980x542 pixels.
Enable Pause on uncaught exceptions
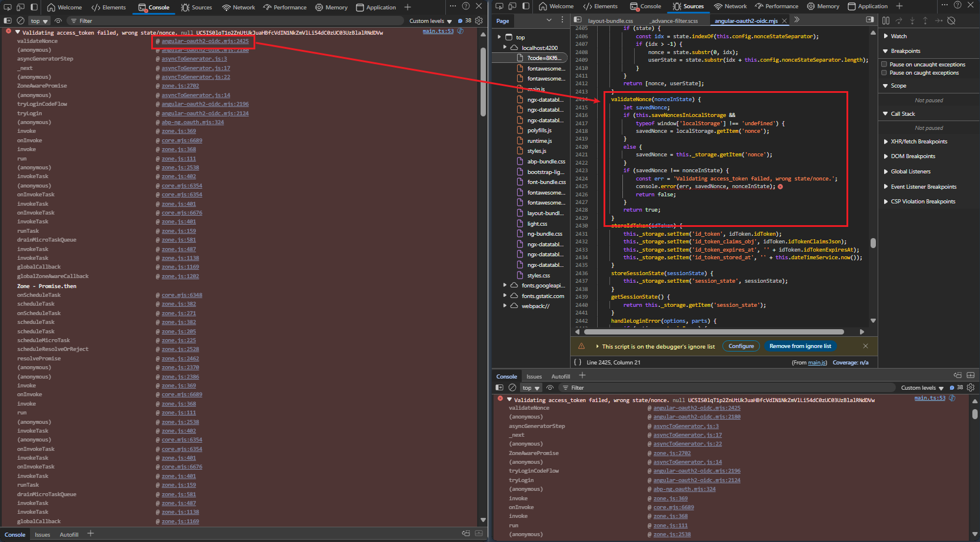coord(884,65)
